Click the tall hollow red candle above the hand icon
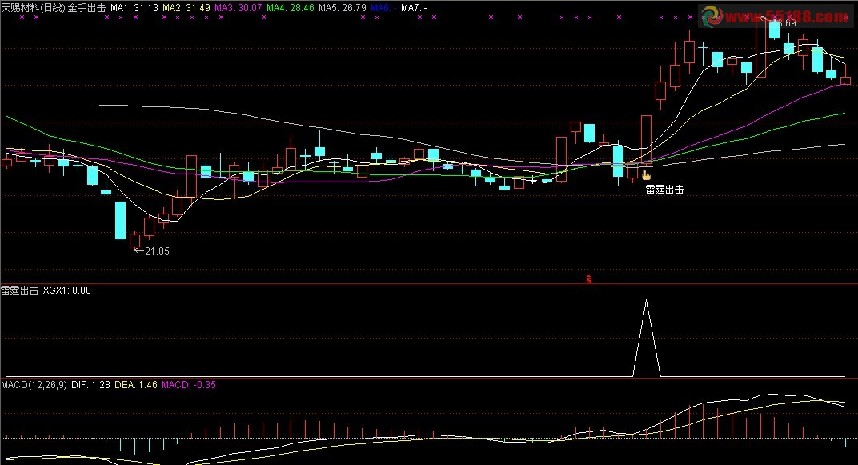 pyautogui.click(x=646, y=138)
